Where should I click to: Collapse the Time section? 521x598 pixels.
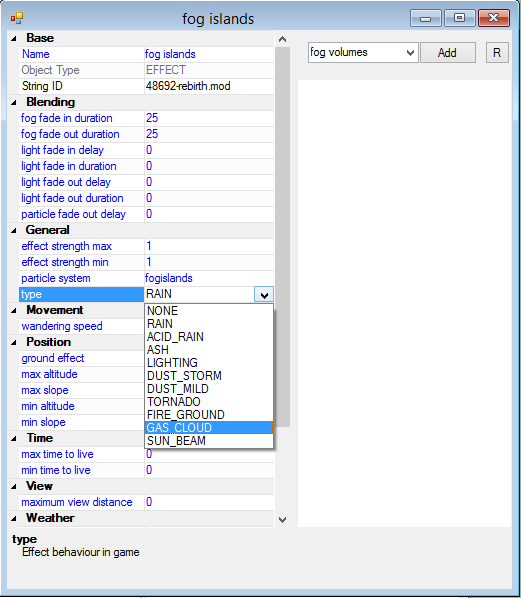14,438
